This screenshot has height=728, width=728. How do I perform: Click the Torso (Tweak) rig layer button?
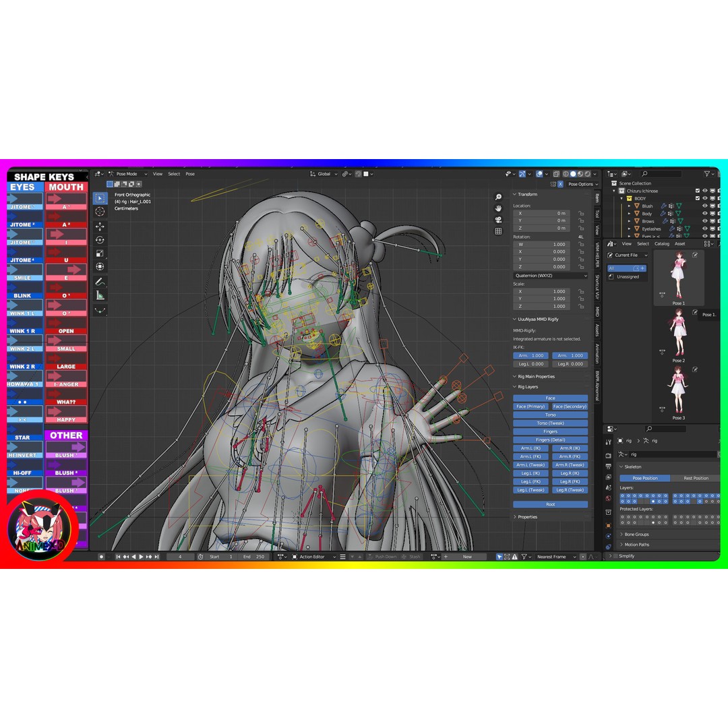(x=550, y=423)
